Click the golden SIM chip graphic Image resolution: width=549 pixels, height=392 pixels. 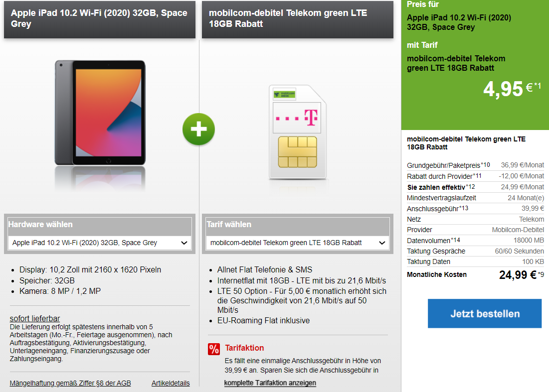coord(297,152)
